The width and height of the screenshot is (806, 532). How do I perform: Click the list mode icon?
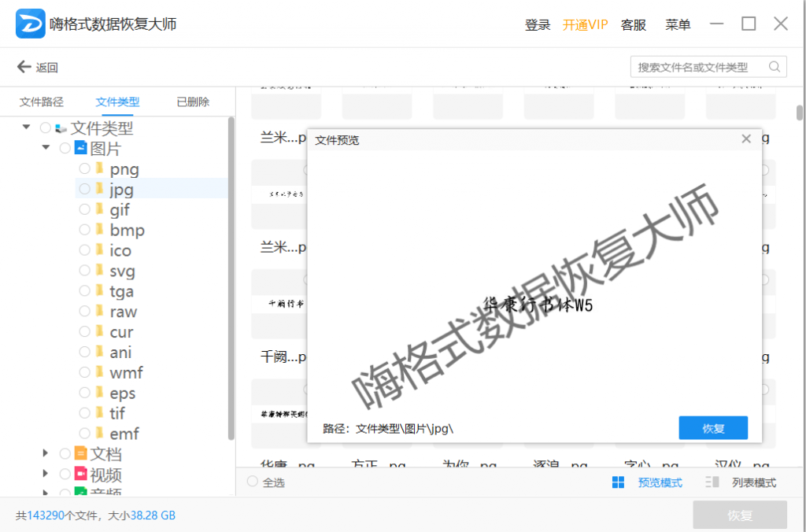(x=712, y=482)
